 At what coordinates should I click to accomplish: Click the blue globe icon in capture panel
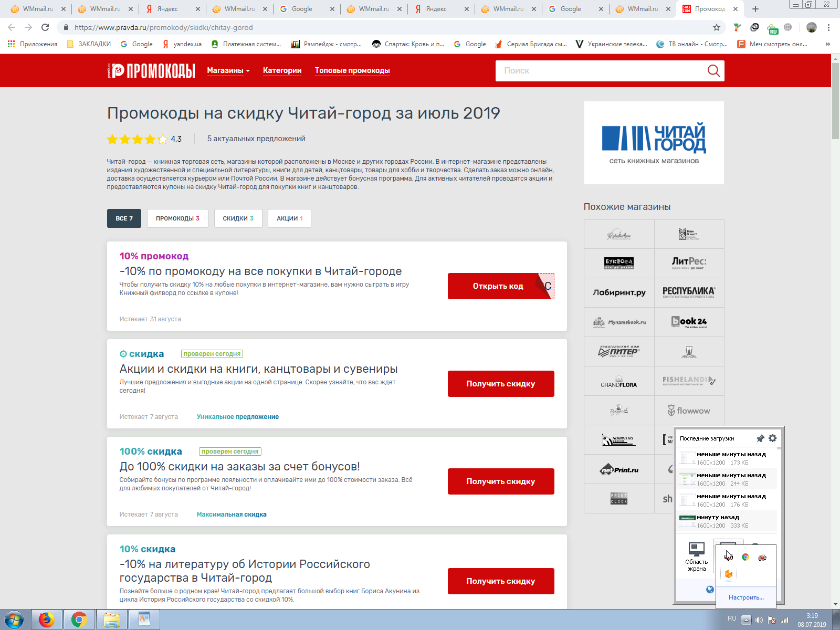pyautogui.click(x=710, y=590)
